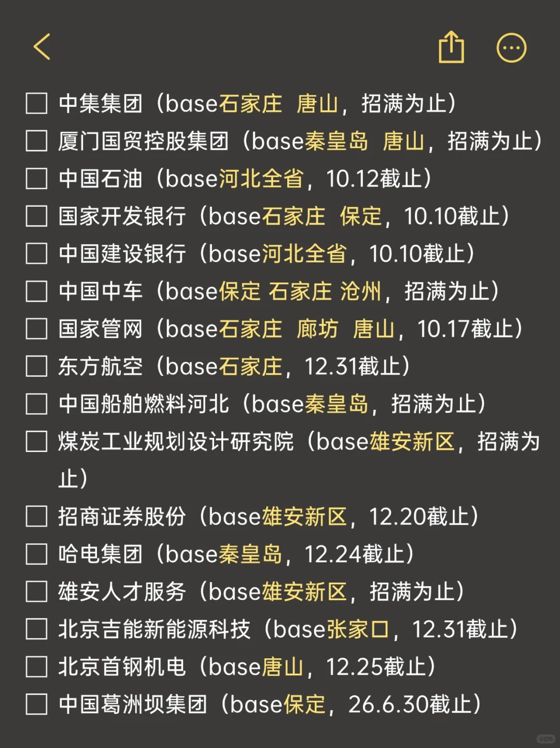The width and height of the screenshot is (560, 748).
Task: Tap the back arrow icon
Action: click(42, 47)
